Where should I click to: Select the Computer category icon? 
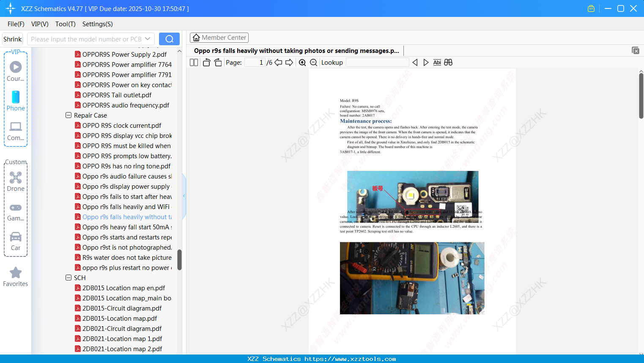pyautogui.click(x=16, y=131)
